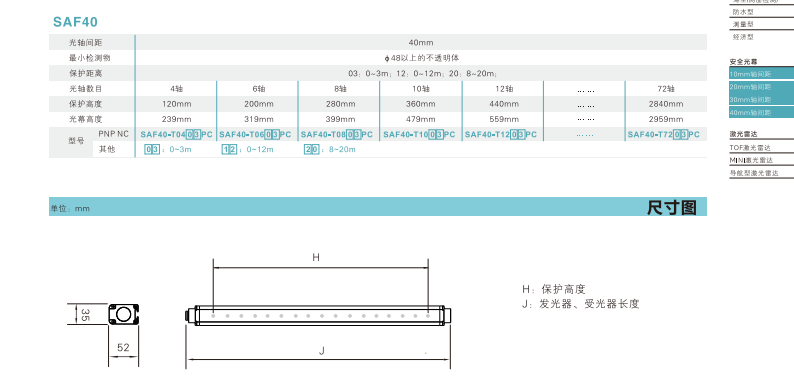Click the 尺寸图 section header
The image size is (794, 379).
tap(671, 207)
